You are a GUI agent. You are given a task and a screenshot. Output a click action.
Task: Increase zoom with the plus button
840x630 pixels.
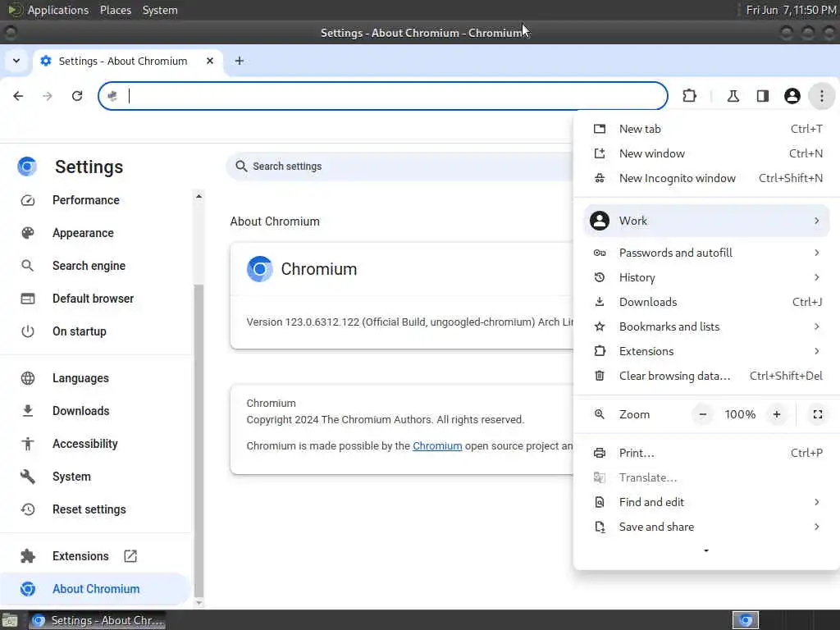777,414
